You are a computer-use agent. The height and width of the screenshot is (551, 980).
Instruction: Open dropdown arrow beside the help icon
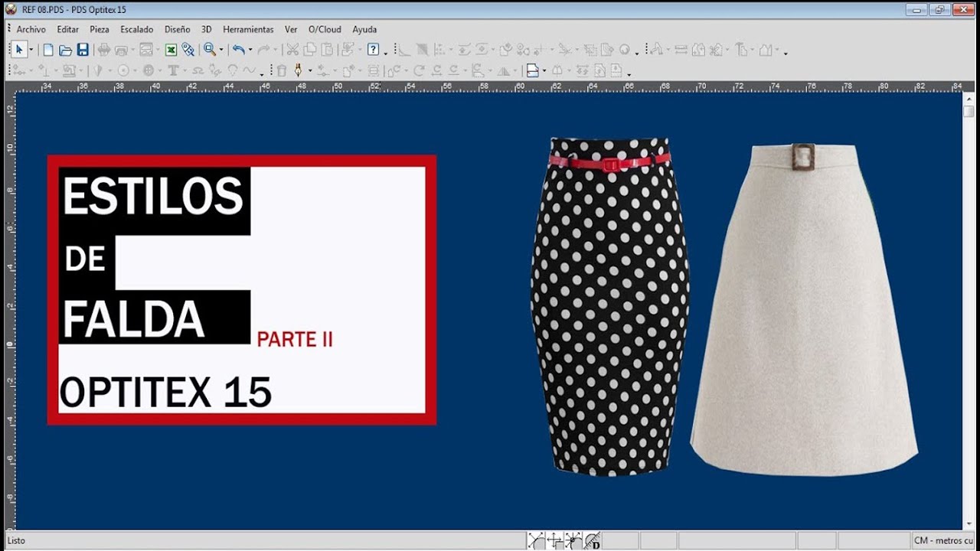[386, 53]
